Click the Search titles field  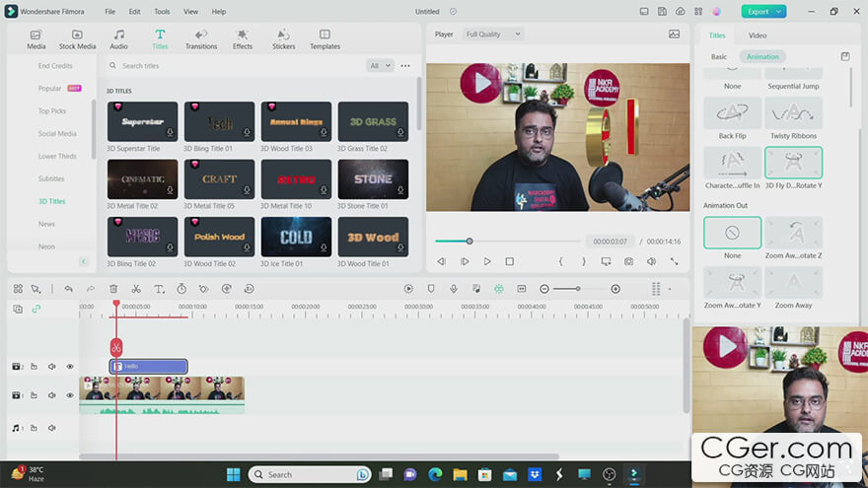[233, 66]
